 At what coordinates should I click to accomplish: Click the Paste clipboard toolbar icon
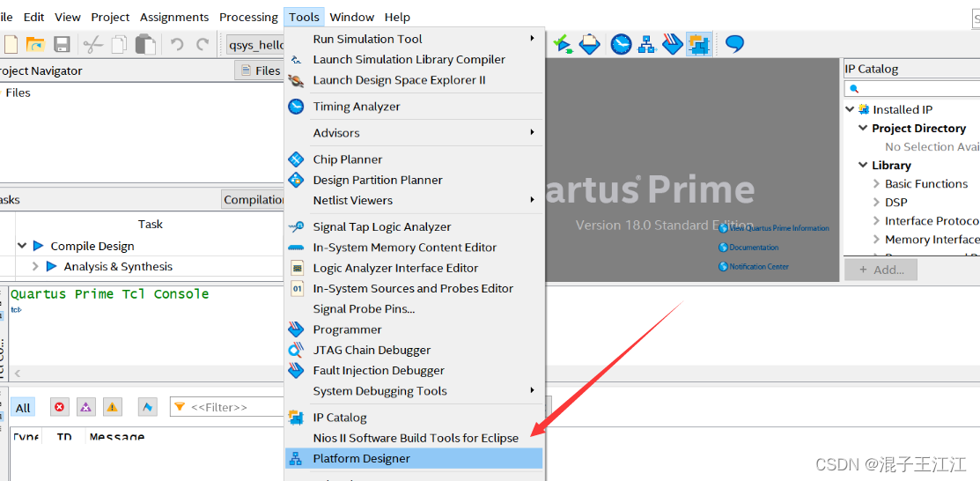point(145,44)
